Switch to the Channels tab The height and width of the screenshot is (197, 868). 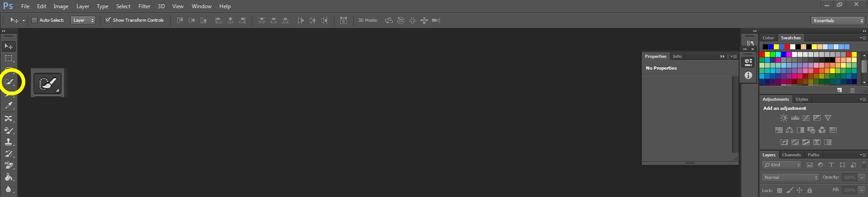tap(791, 155)
